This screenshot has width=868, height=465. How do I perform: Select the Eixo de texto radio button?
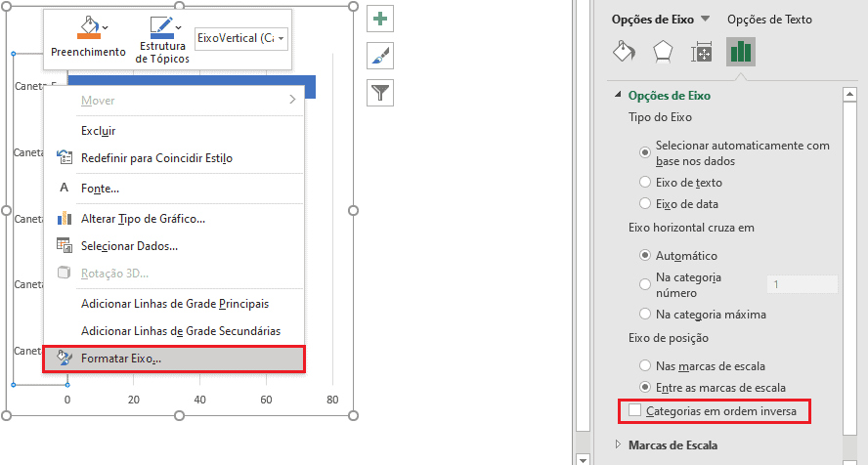point(645,182)
